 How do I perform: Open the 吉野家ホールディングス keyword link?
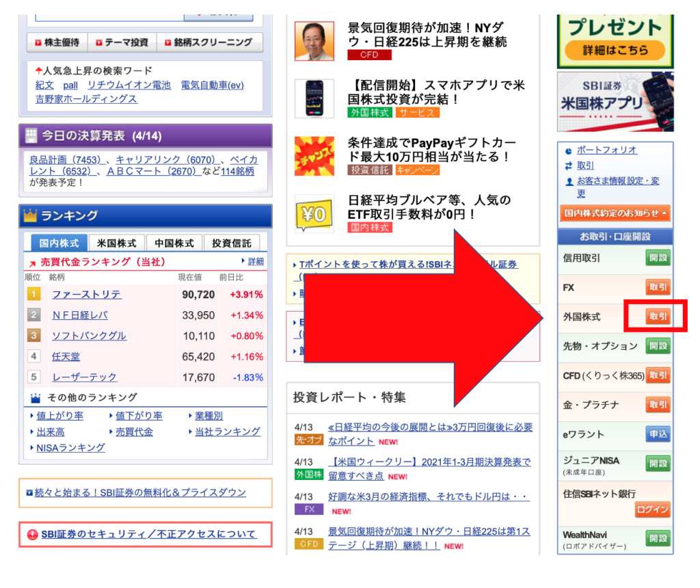(86, 98)
